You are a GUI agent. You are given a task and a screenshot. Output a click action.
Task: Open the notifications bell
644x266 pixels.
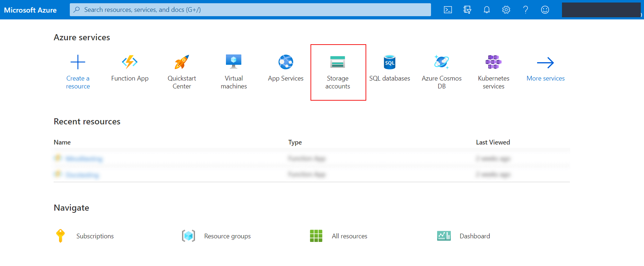[x=487, y=10]
